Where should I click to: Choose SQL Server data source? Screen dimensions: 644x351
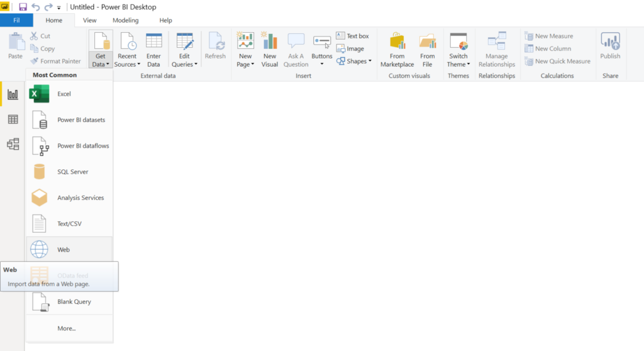pos(72,172)
